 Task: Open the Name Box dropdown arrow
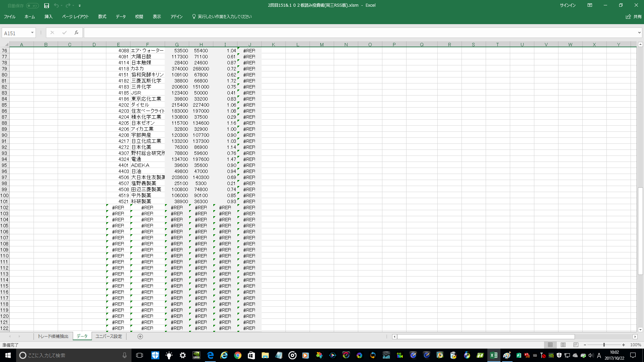click(32, 33)
